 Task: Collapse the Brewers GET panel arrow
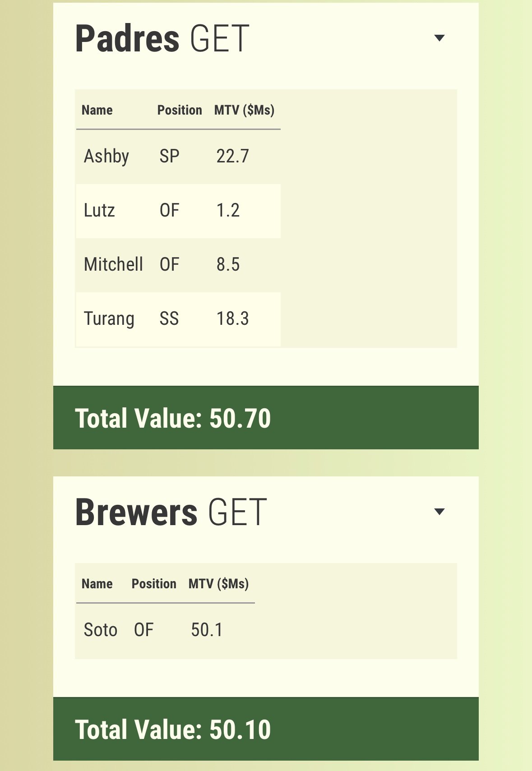click(x=439, y=512)
